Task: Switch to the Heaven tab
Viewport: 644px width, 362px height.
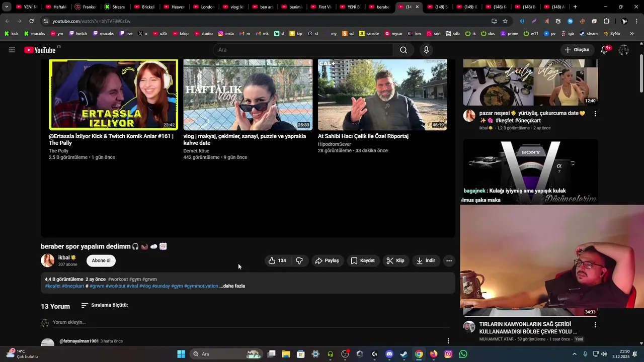Action: pos(174,7)
